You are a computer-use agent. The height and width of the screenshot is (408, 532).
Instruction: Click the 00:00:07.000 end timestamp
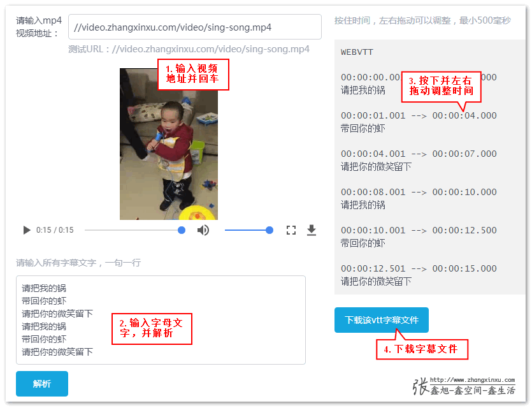464,154
